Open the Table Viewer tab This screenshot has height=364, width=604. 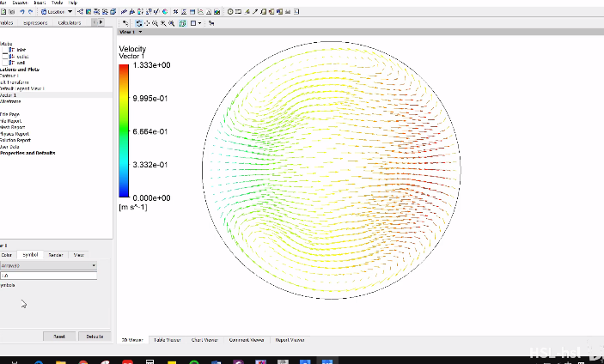click(x=168, y=340)
